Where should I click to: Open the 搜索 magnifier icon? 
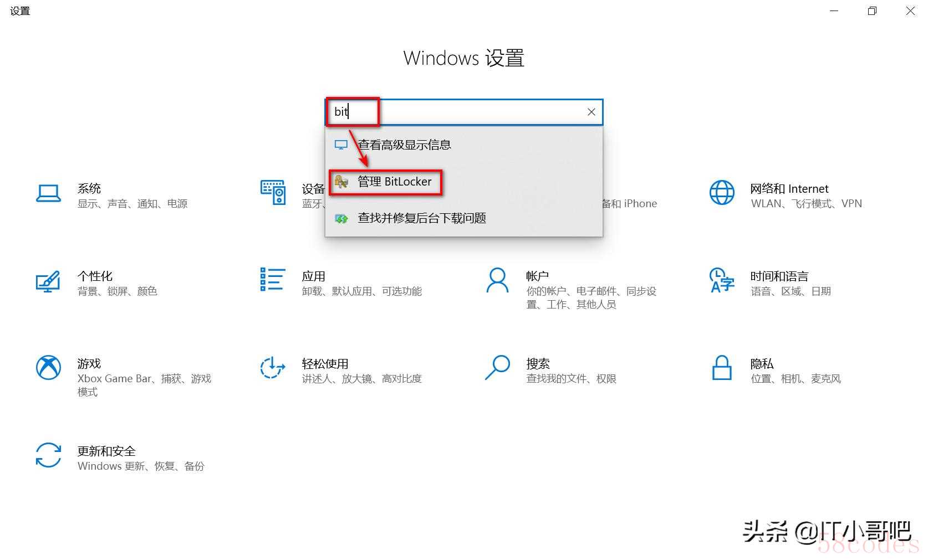click(x=497, y=368)
